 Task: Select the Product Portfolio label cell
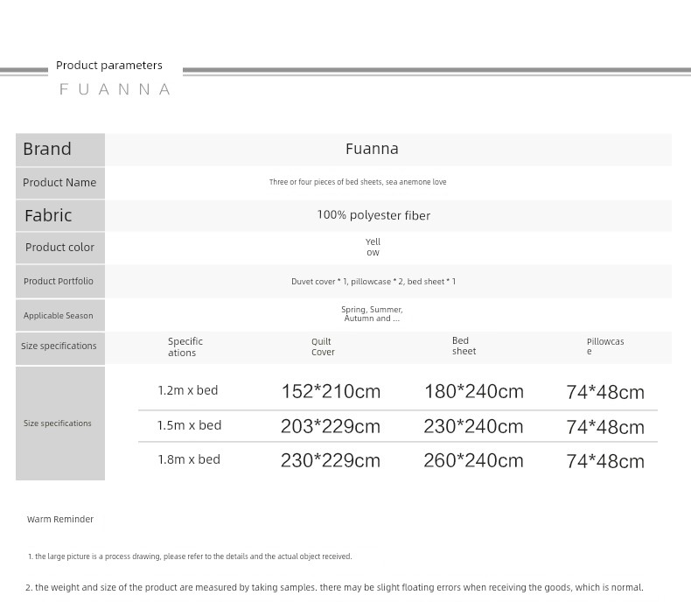pyautogui.click(x=59, y=281)
